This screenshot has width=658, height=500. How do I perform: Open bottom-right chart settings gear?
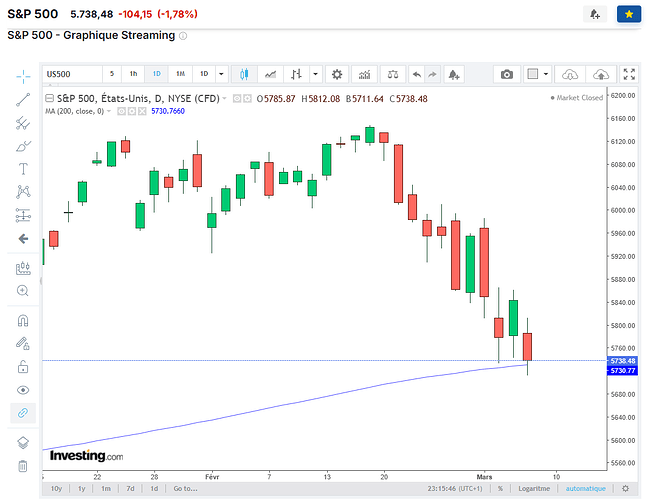626,489
